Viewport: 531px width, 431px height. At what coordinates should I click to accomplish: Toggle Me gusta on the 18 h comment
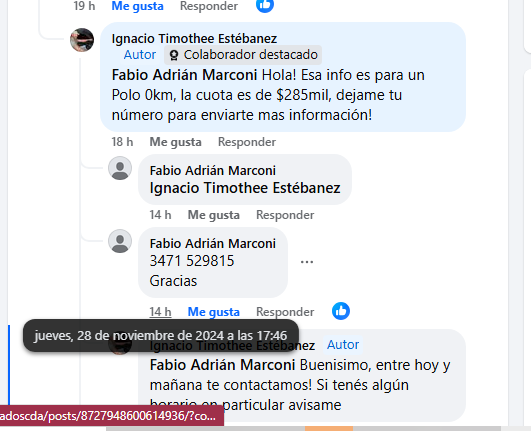175,142
